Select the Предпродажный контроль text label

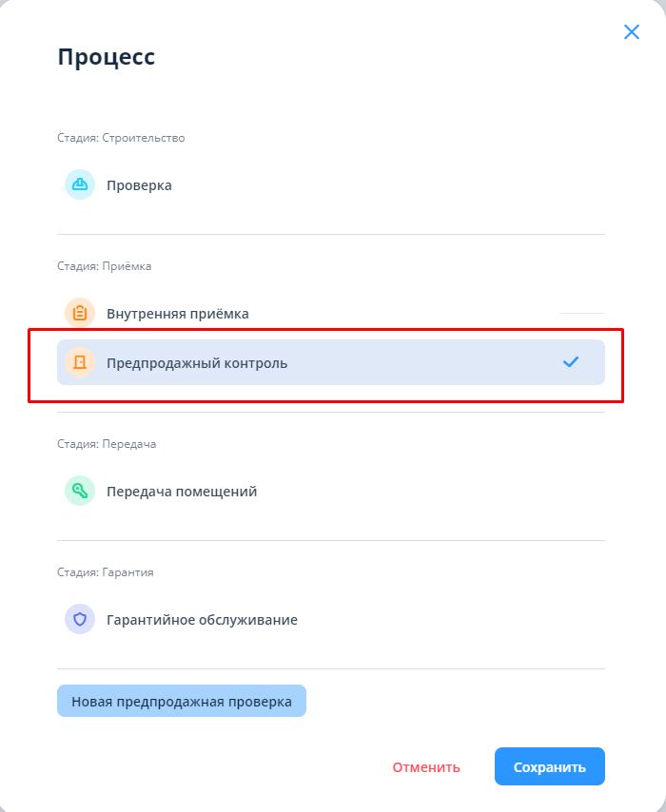tap(197, 363)
